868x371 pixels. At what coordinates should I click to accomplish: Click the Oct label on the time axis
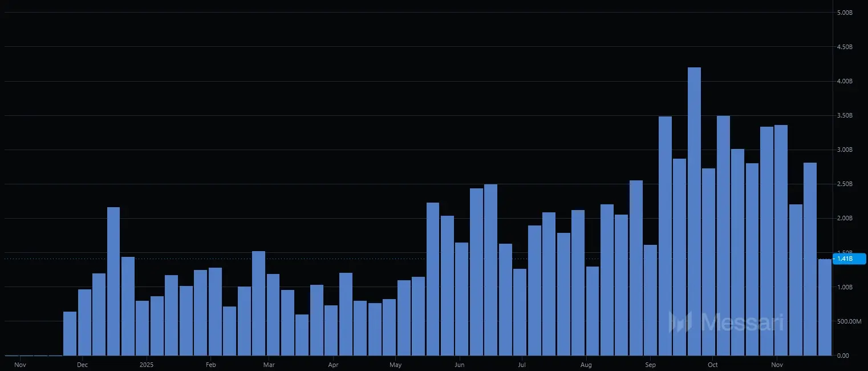(x=712, y=364)
